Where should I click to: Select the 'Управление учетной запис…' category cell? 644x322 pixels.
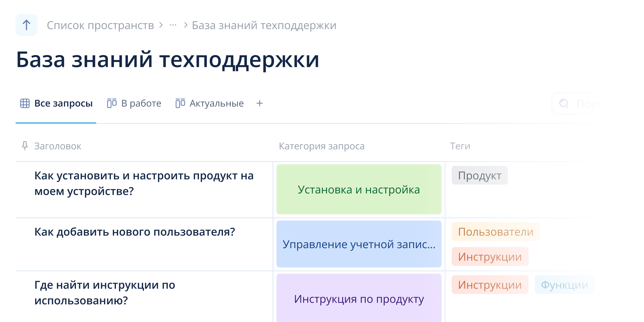(x=359, y=244)
